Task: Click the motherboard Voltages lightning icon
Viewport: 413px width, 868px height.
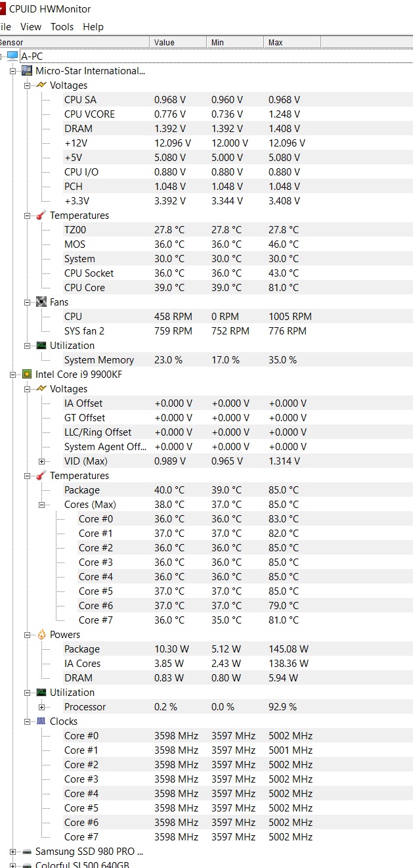Action: (41, 85)
